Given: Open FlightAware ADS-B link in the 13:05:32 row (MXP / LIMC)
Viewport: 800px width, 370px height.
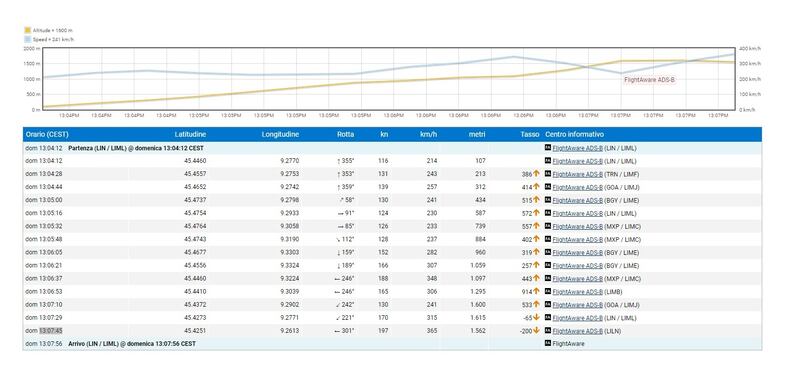Looking at the screenshot, I should [578, 226].
